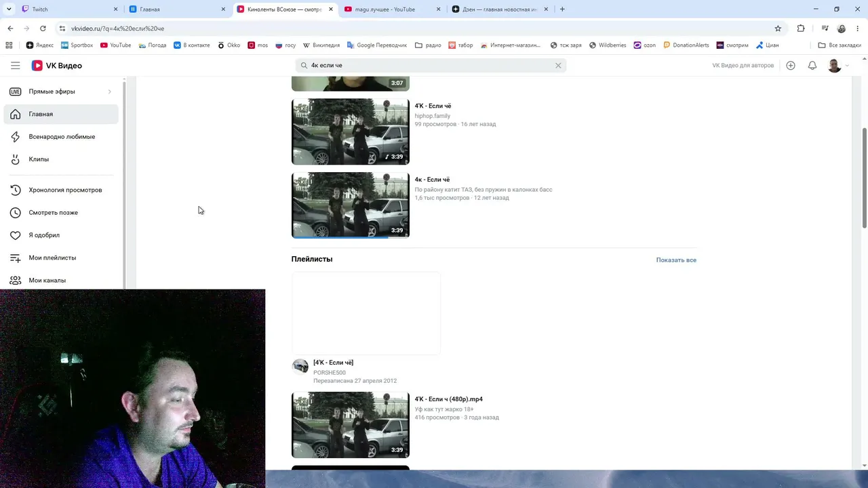This screenshot has width=868, height=488.
Task: Open the apps grid in the bookmarks bar
Action: coord(9,45)
